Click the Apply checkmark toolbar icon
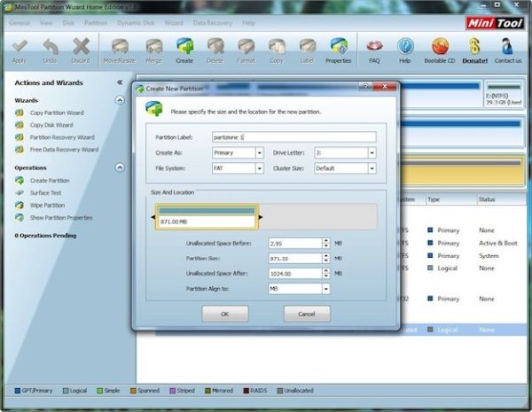Image resolution: width=532 pixels, height=412 pixels. pos(20,47)
